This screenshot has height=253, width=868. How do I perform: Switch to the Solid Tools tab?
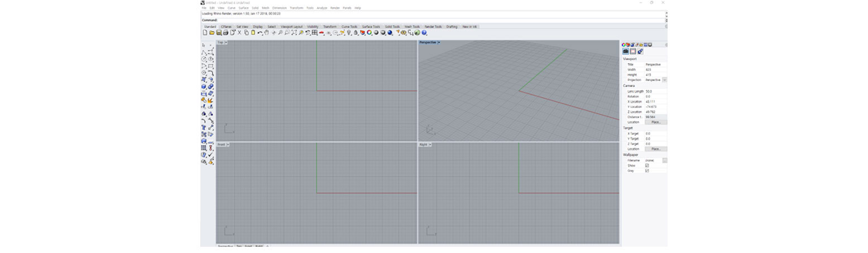pos(392,26)
